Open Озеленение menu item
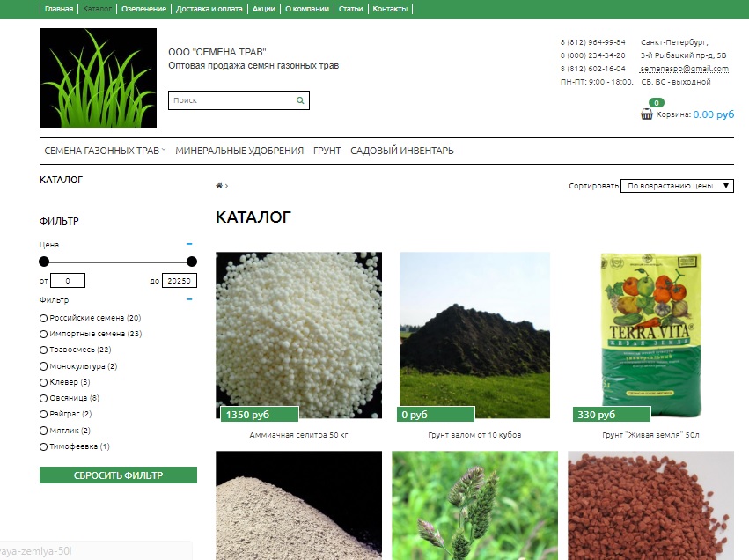Viewport: 749px width, 560px height. (143, 9)
